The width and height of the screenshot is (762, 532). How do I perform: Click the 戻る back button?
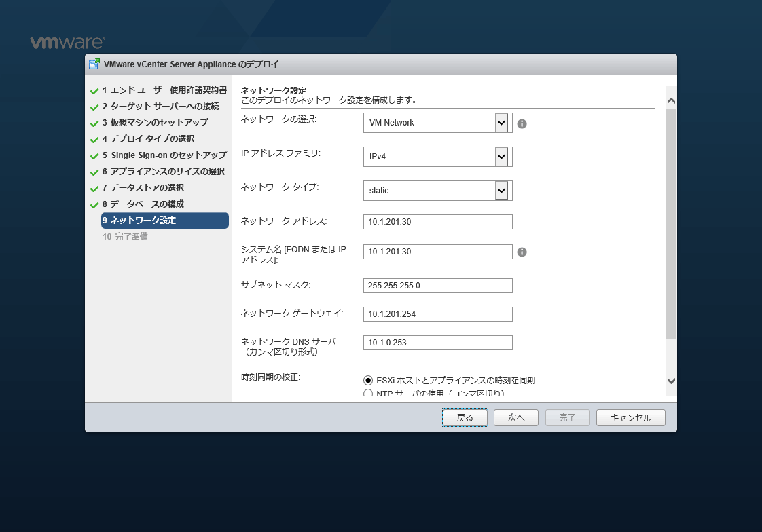(x=465, y=417)
